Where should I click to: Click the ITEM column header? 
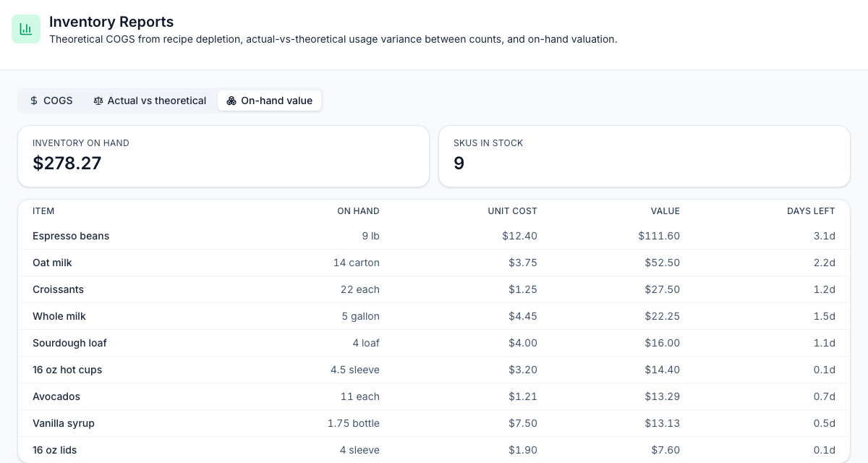(x=43, y=211)
